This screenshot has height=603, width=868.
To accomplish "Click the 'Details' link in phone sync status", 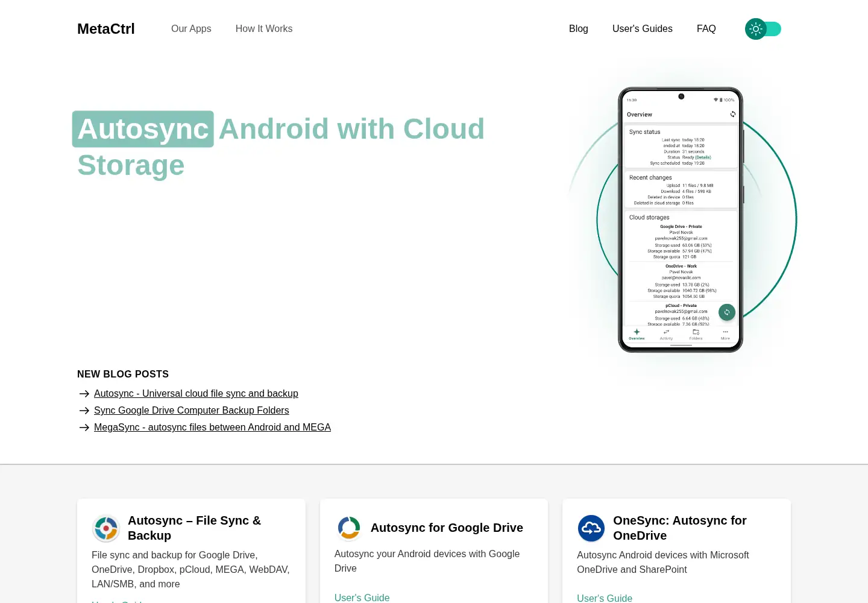I will pyautogui.click(x=703, y=157).
